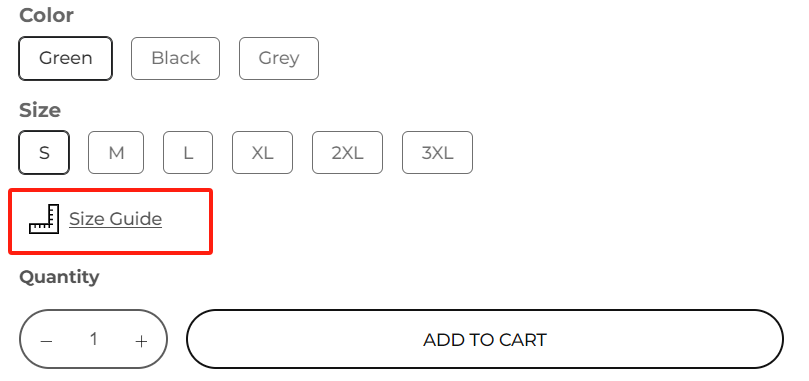Choose size M

[x=116, y=153]
